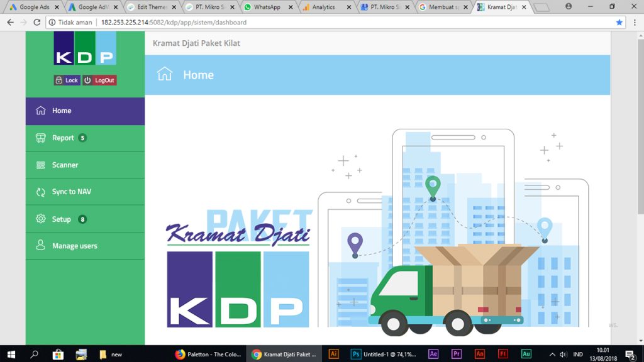Viewport: 644px width, 362px height.
Task: Open the Home sidebar menu item
Action: pos(85,111)
